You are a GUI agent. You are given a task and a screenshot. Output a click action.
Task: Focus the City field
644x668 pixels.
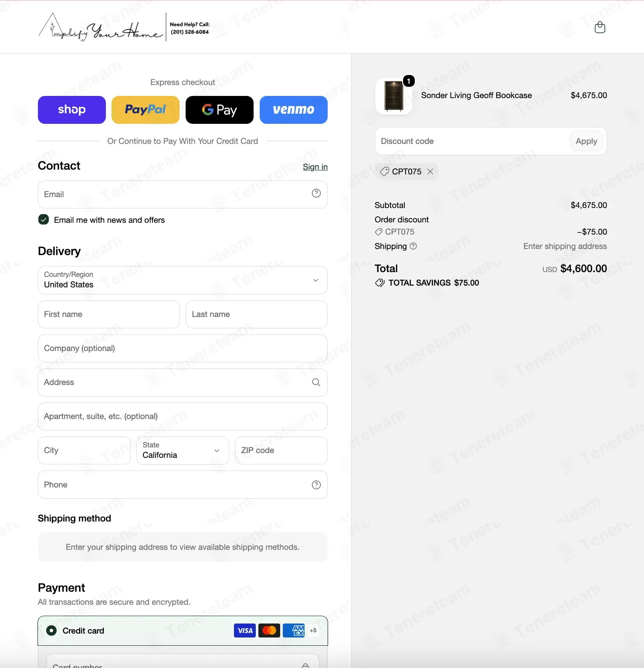click(84, 450)
